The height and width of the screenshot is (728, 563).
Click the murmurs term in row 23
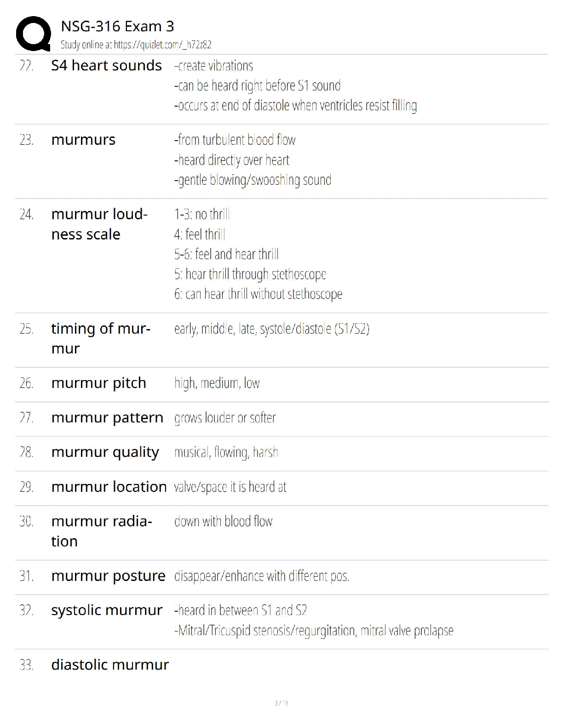click(x=83, y=140)
